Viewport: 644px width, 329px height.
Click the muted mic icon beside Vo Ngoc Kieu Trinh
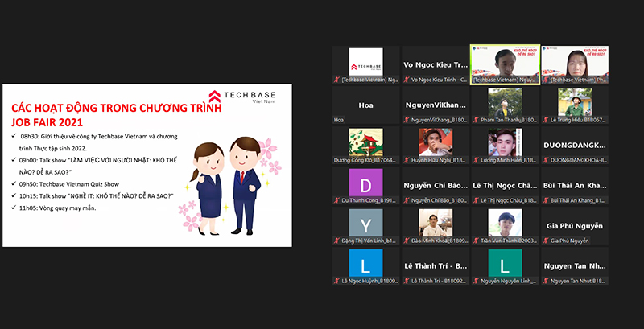[407, 80]
